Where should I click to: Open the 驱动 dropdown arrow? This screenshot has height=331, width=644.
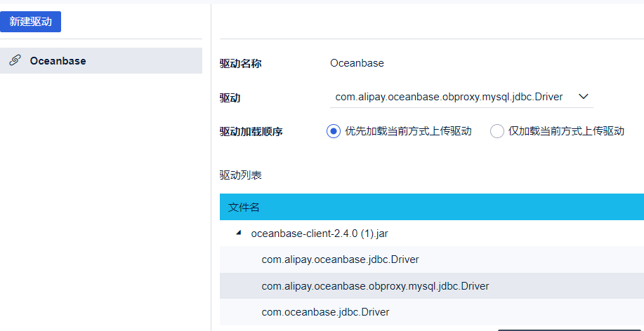point(583,97)
